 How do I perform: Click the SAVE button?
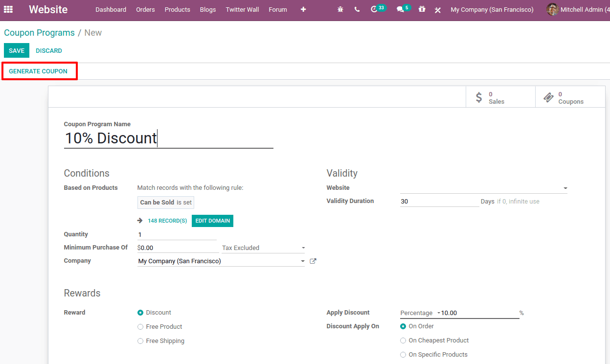click(x=17, y=51)
